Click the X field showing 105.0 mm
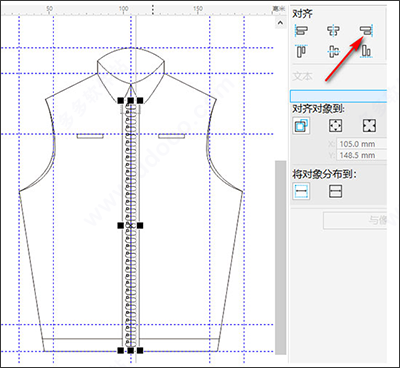 (361, 144)
